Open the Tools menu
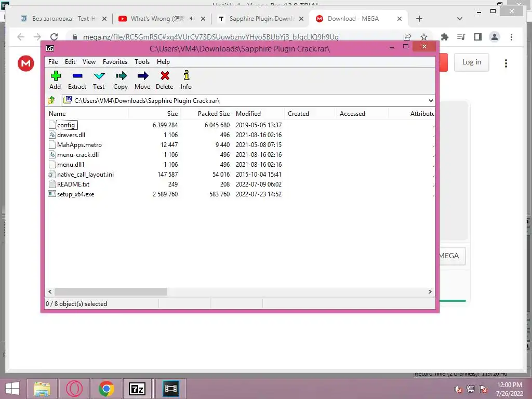The width and height of the screenshot is (532, 399). click(142, 62)
